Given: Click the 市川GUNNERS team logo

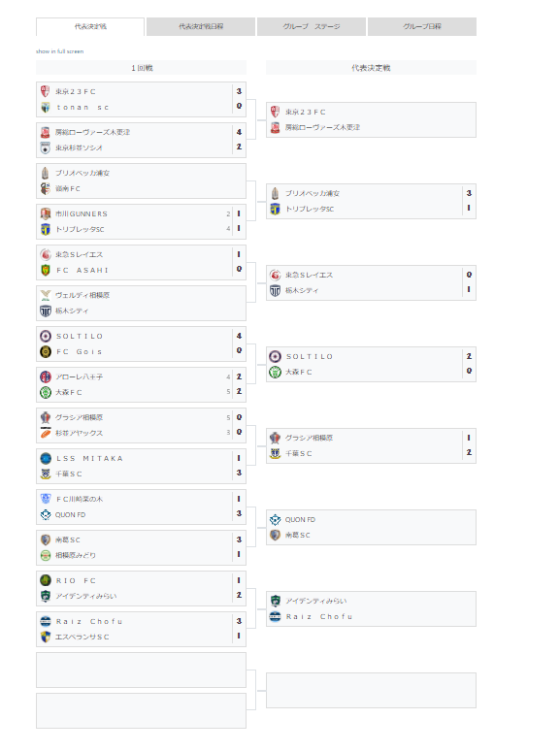Looking at the screenshot, I should click(x=46, y=213).
